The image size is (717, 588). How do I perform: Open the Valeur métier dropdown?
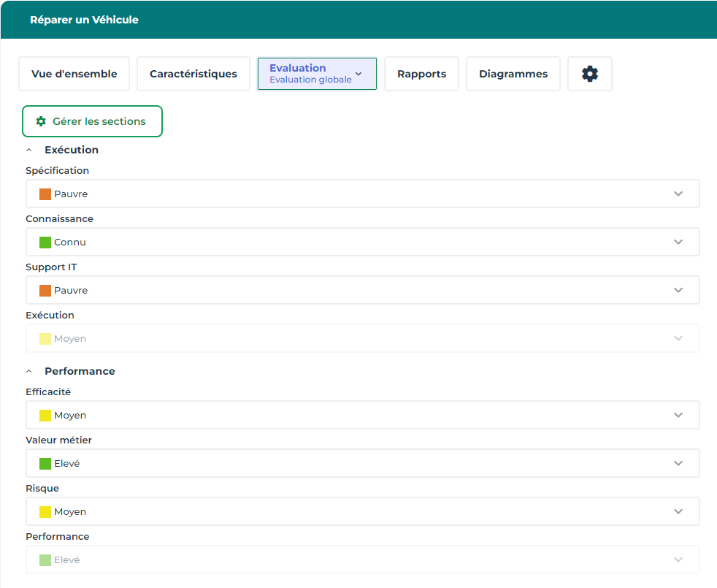pos(362,463)
